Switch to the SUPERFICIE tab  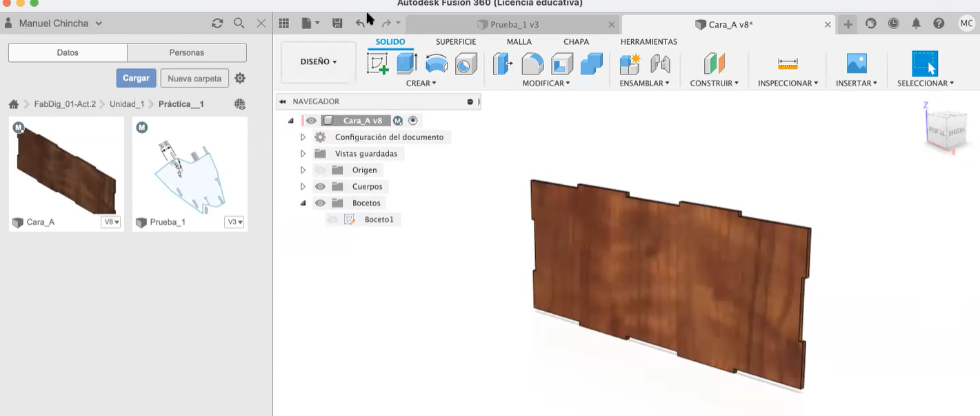click(x=455, y=41)
